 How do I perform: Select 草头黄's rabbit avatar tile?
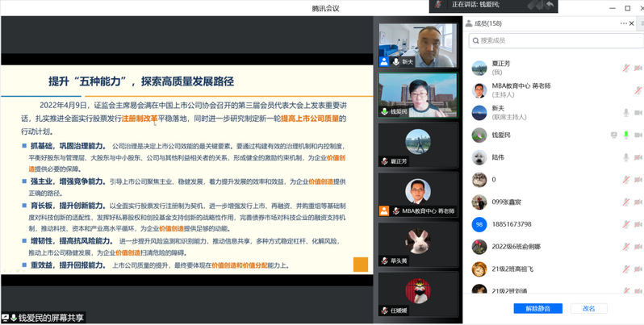click(x=418, y=244)
